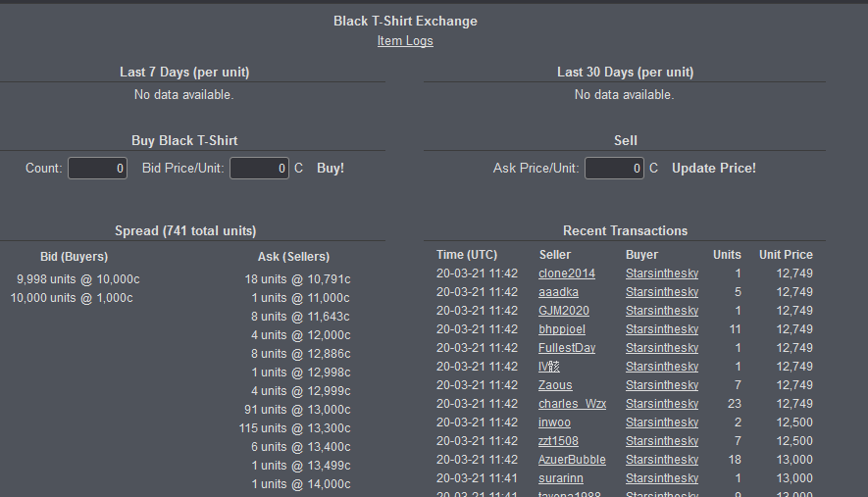
Task: Open Starsinthesky buyer link in FullestDay row
Action: pos(662,348)
